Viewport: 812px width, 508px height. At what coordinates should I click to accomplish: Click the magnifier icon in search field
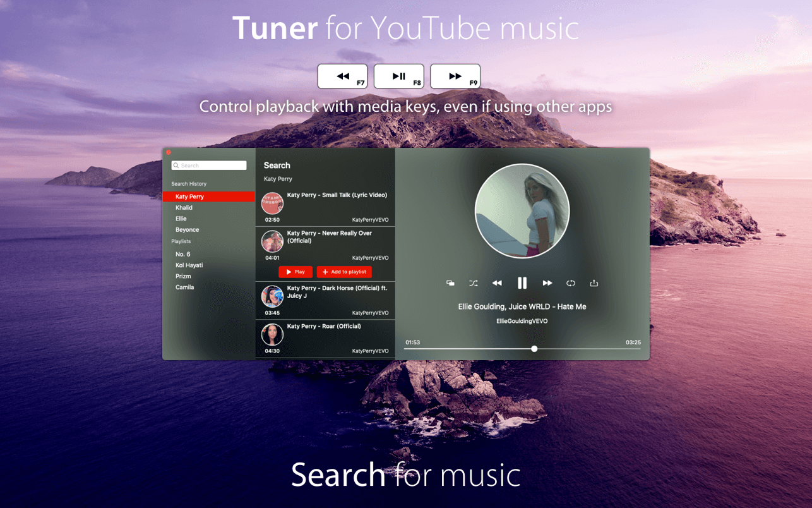coord(176,166)
